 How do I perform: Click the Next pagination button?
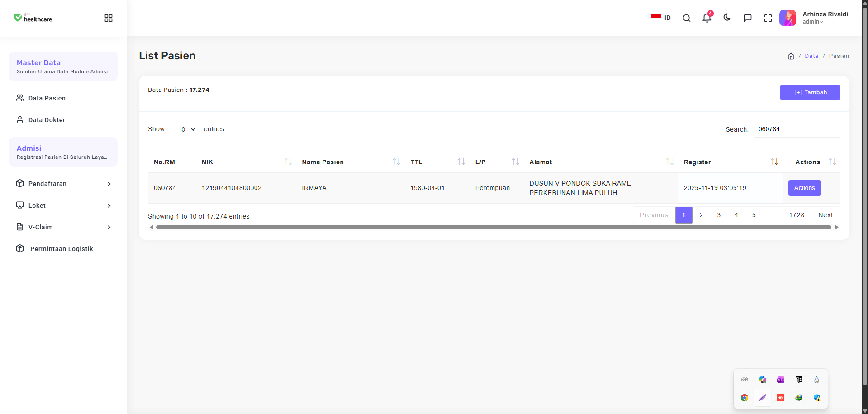click(x=825, y=215)
